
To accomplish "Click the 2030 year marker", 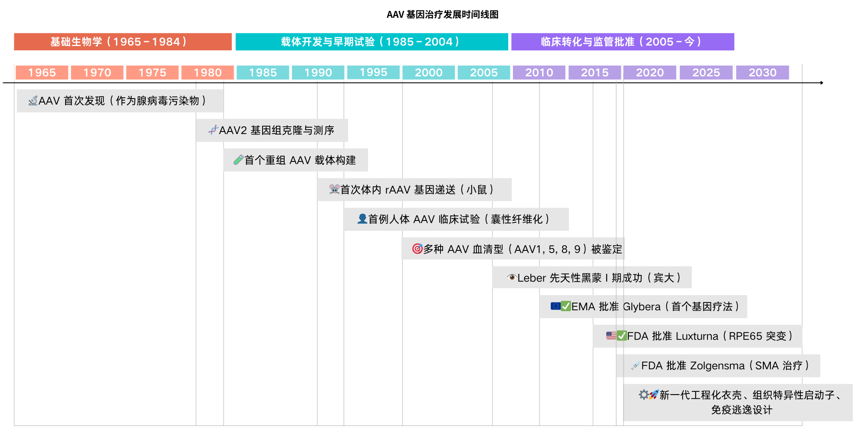I will [762, 72].
